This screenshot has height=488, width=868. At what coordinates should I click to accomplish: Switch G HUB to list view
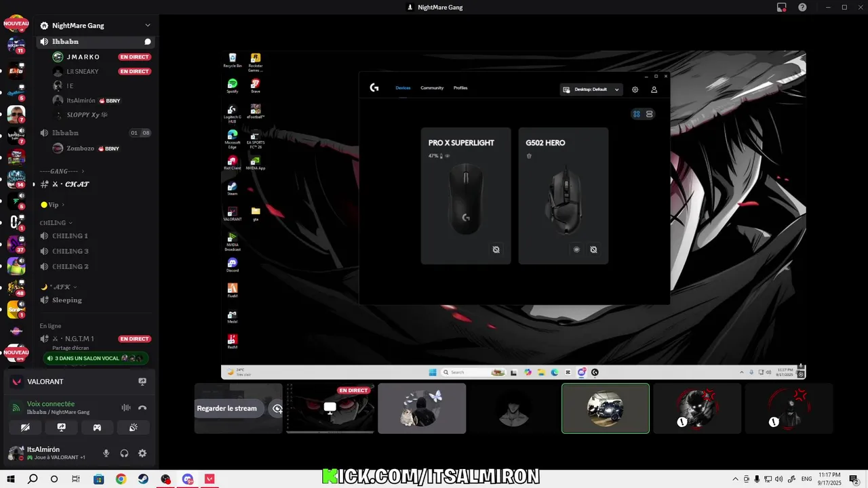point(650,114)
